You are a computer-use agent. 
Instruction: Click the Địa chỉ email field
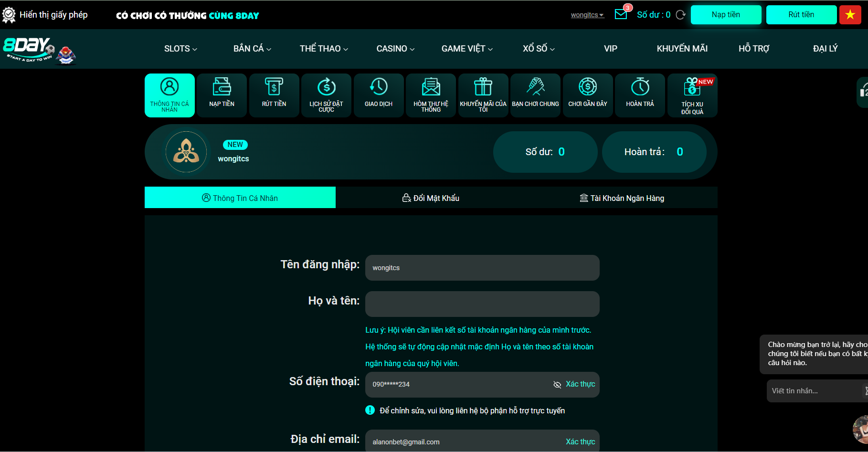point(482,441)
